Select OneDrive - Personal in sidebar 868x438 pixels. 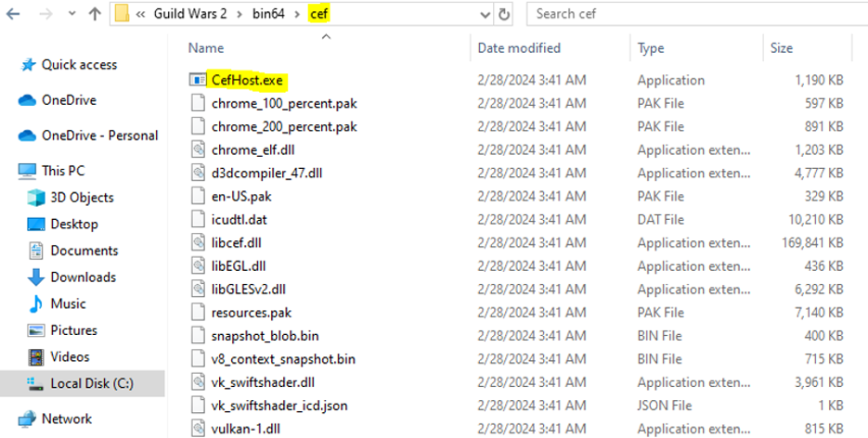click(x=99, y=135)
